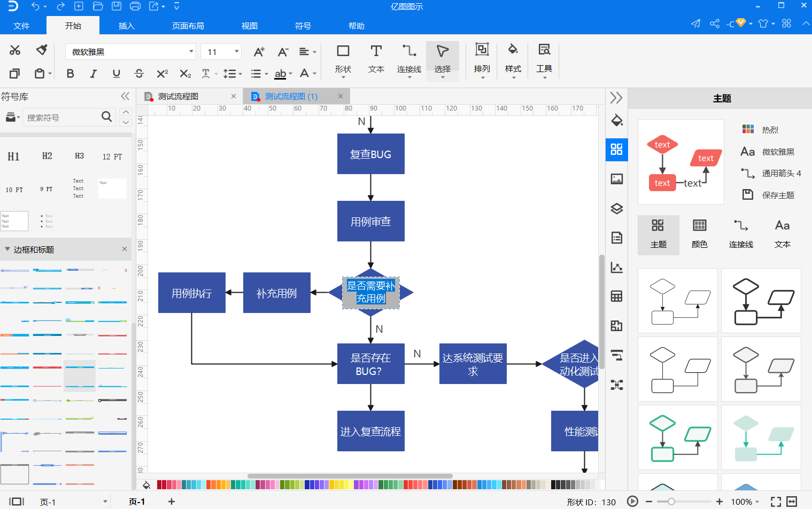This screenshot has width=812, height=509.
Task: Click the search magnifier in symbol library
Action: click(x=107, y=116)
